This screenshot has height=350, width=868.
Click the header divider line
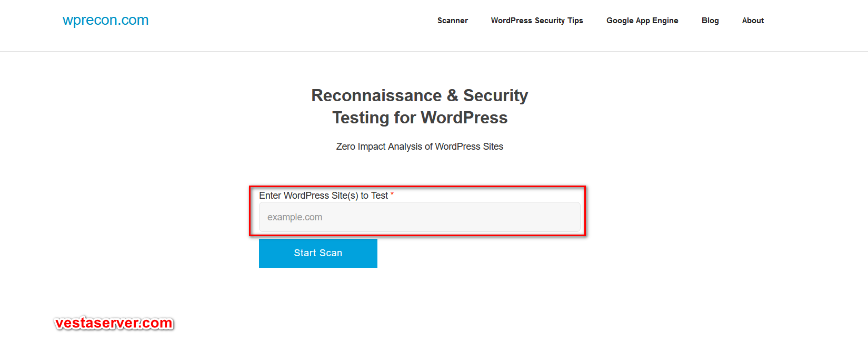pos(434,51)
